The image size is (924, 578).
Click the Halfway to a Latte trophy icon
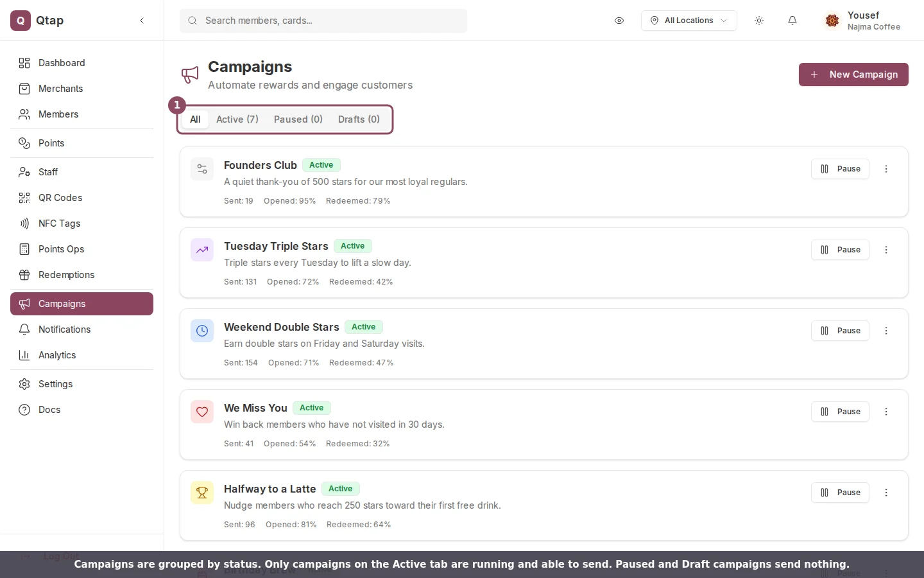click(202, 493)
